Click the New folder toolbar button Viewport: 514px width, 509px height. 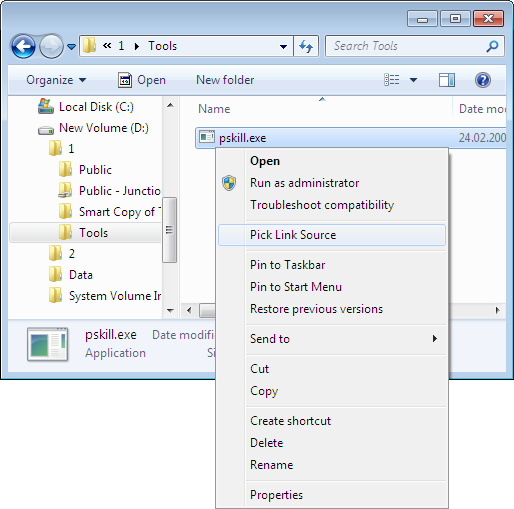click(x=225, y=80)
